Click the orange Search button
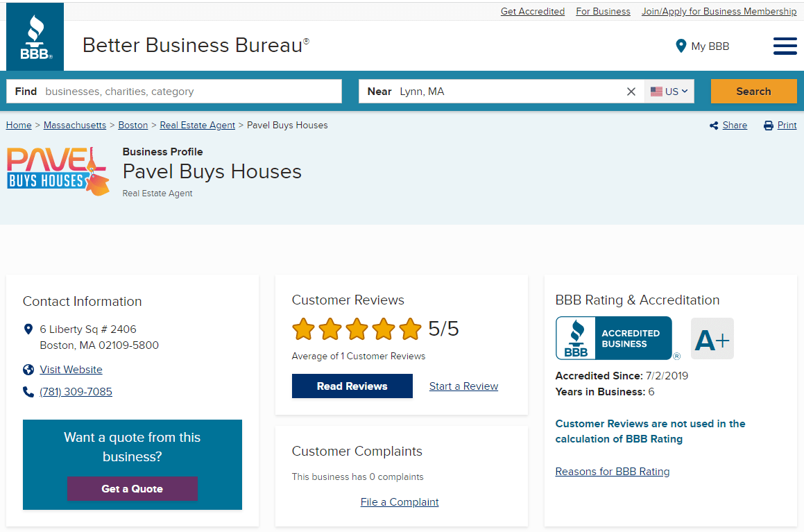The image size is (804, 532). pyautogui.click(x=754, y=92)
